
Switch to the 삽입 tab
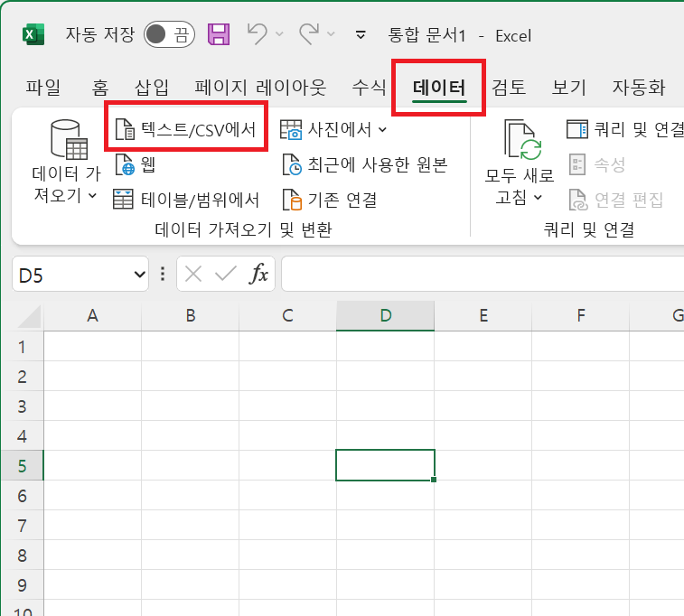[x=152, y=88]
